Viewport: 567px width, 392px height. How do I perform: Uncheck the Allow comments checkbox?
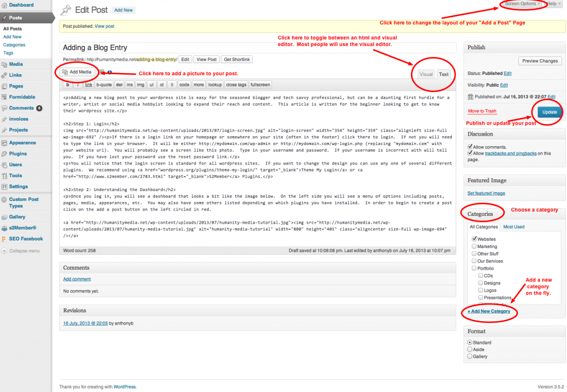click(470, 146)
